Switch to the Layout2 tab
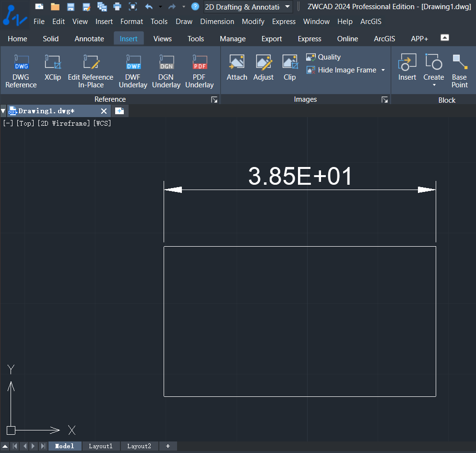The width and height of the screenshot is (476, 453). 139,446
